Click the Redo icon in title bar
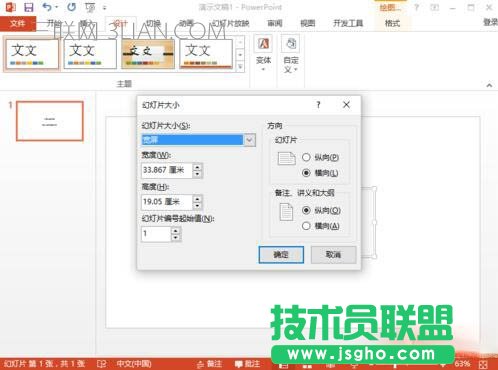Screen dimensions: 498x370 (x=71, y=7)
